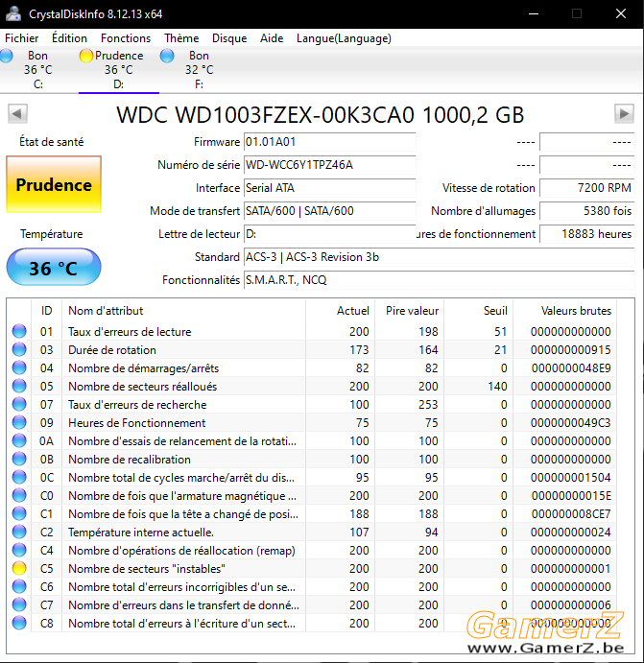
Task: Click the ID column header
Action: (46, 311)
